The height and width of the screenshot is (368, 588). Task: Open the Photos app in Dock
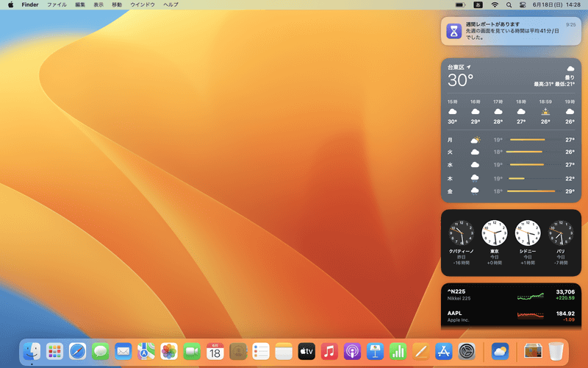pos(169,352)
